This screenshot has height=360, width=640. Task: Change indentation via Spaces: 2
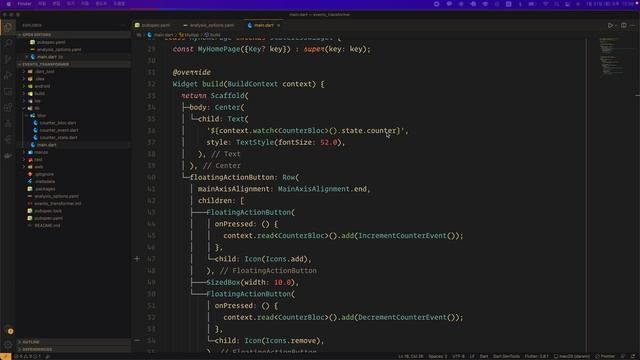438,357
